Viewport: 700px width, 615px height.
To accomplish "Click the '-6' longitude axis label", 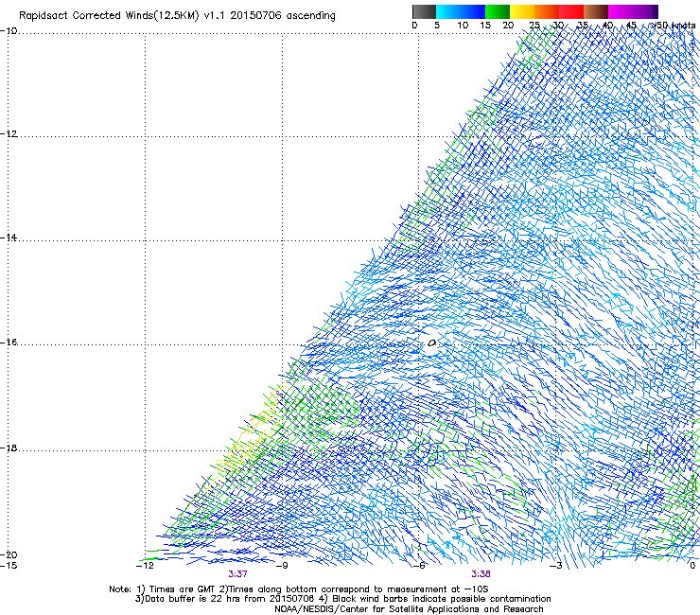I will (x=418, y=566).
